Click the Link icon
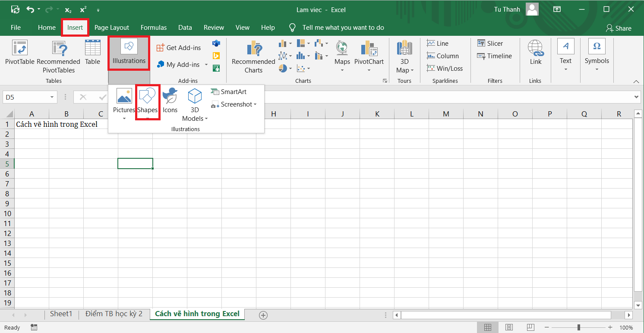644x333 pixels. pyautogui.click(x=535, y=53)
